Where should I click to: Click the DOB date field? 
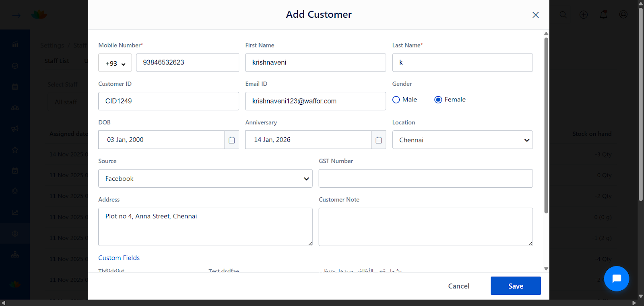point(161,140)
